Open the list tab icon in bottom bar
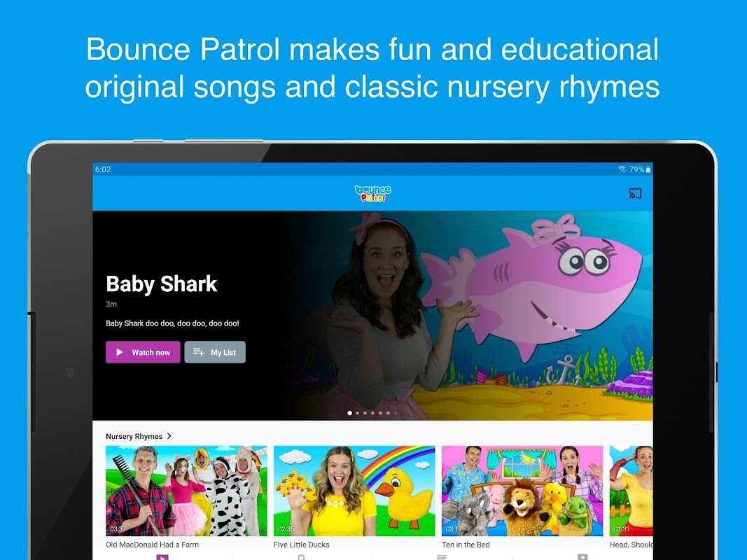 click(442, 556)
